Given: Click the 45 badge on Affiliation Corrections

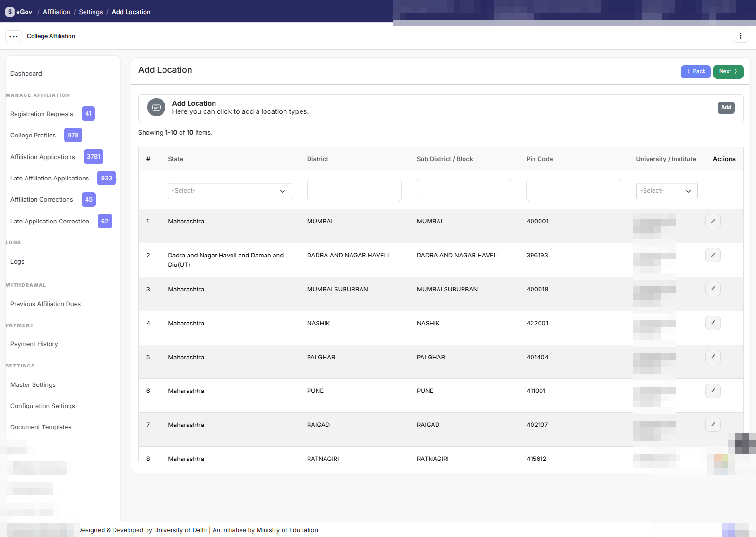Looking at the screenshot, I should pyautogui.click(x=89, y=199).
